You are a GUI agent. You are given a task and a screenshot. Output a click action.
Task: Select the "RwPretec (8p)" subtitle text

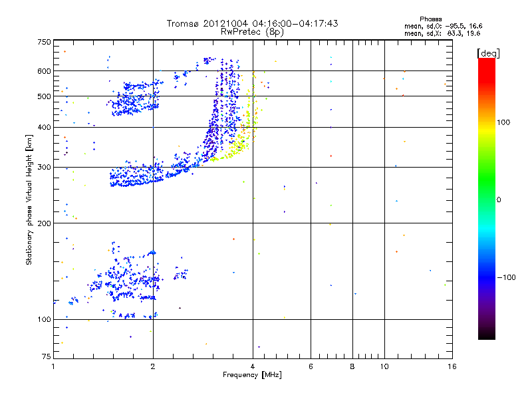tap(252, 32)
